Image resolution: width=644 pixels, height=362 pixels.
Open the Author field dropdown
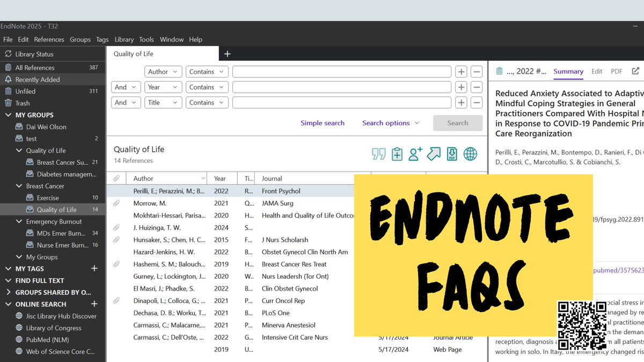pyautogui.click(x=164, y=72)
